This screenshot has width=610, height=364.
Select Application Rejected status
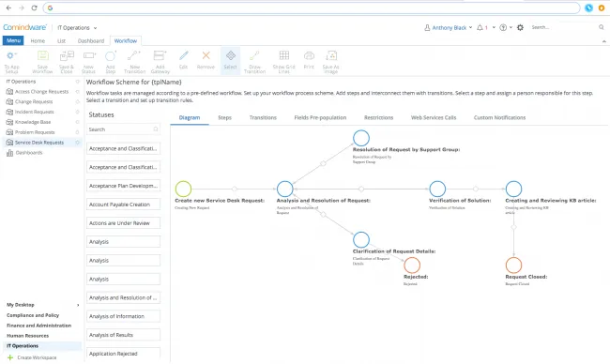click(x=123, y=354)
